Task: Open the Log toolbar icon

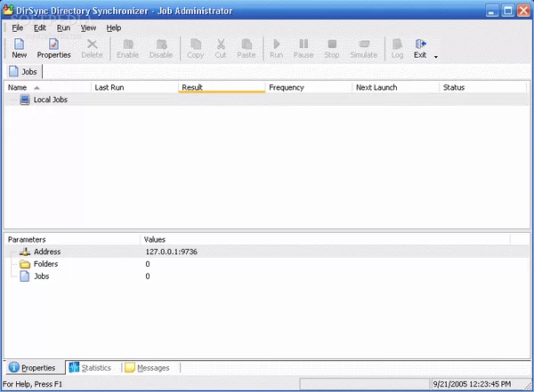Action: tap(397, 48)
